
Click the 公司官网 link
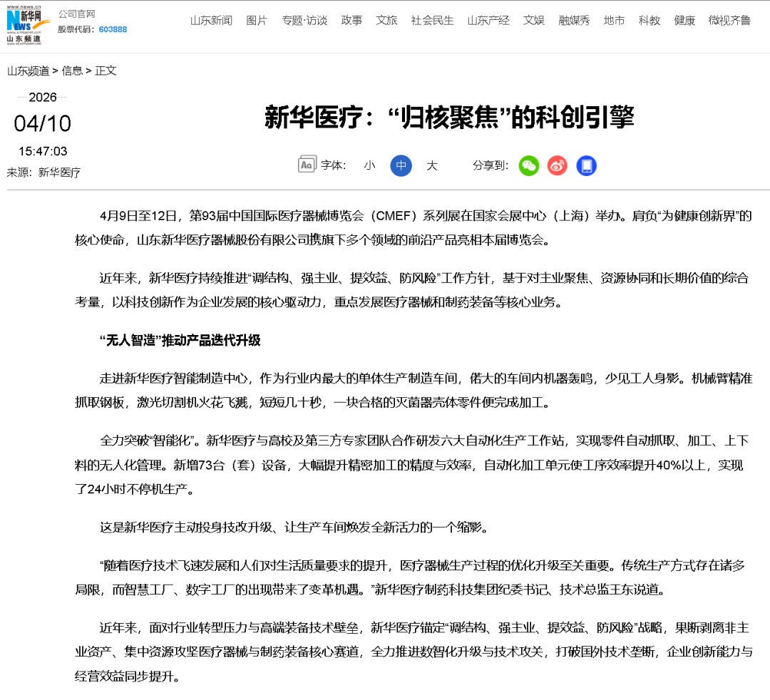77,14
